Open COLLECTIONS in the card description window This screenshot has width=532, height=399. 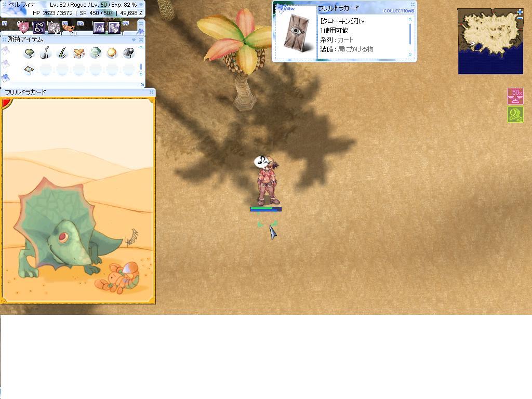point(398,11)
